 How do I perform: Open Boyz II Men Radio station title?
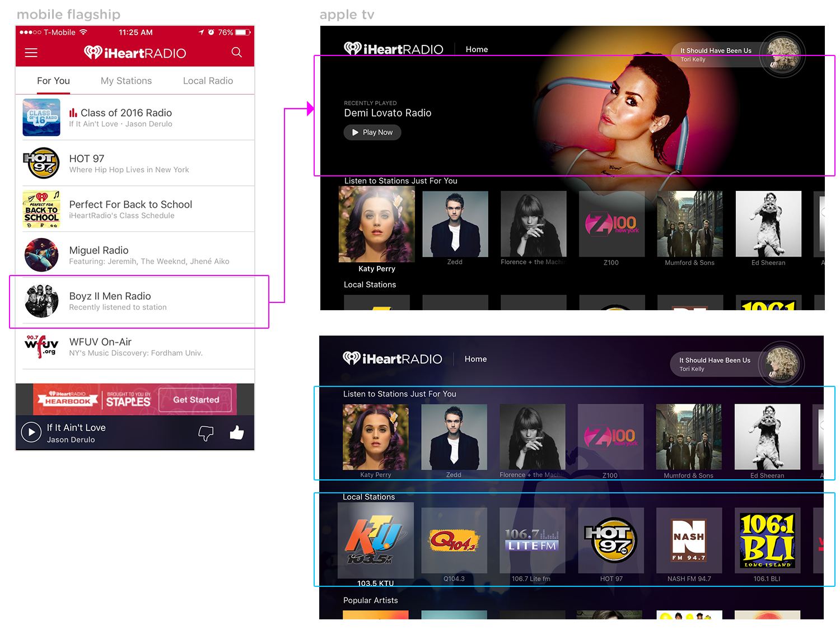[x=110, y=296]
